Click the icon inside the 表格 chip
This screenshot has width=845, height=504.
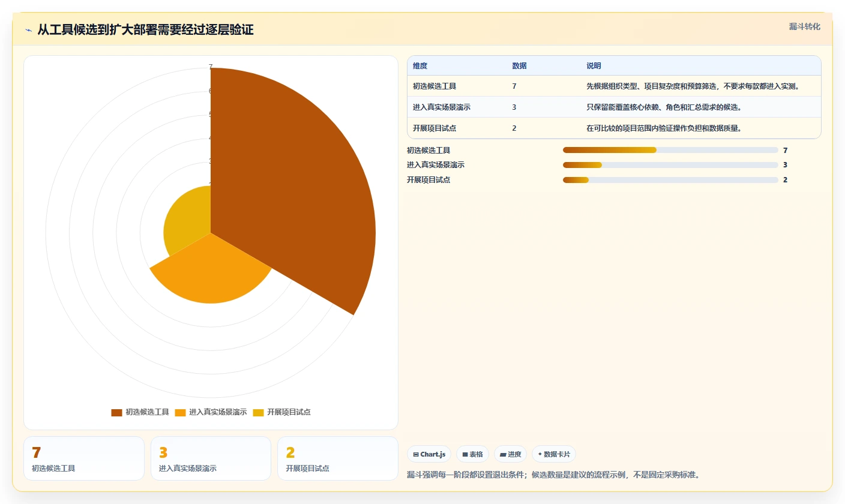pos(465,455)
